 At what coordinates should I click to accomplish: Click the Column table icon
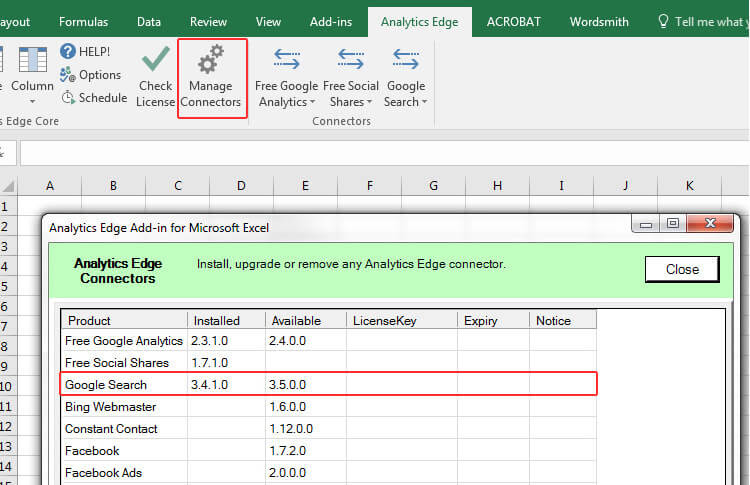pyautogui.click(x=33, y=61)
